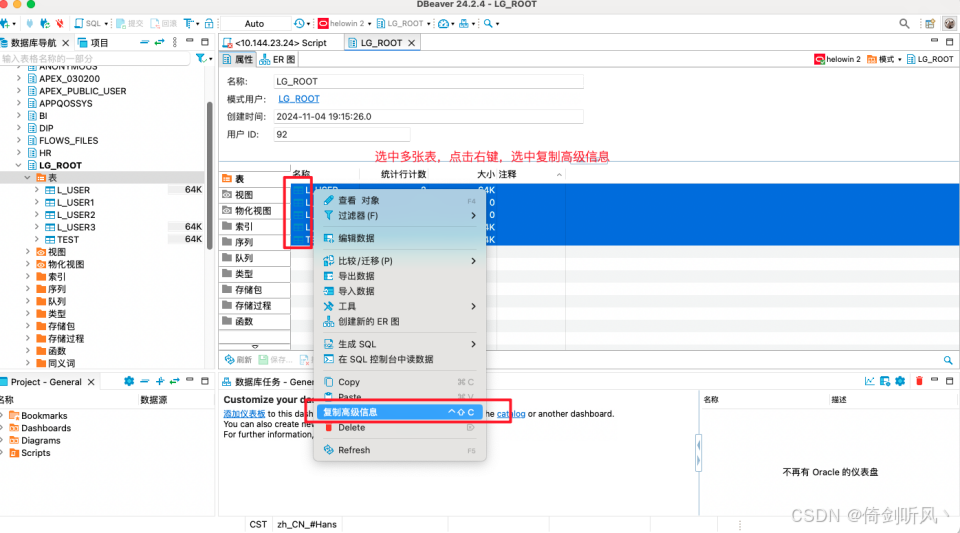Open 过滤器 (F) submenu in context menu
Viewport: 960px width, 533px height.
tap(399, 215)
